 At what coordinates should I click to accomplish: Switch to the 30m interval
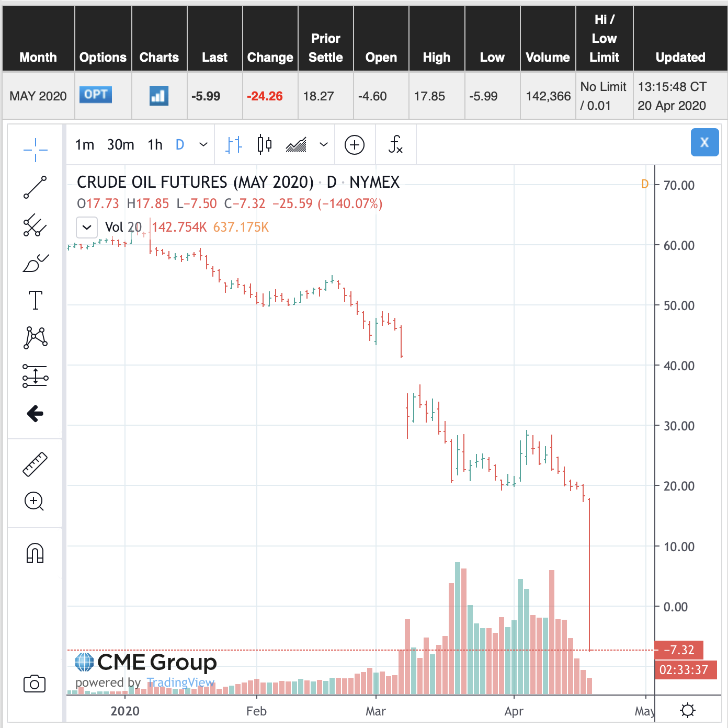120,144
